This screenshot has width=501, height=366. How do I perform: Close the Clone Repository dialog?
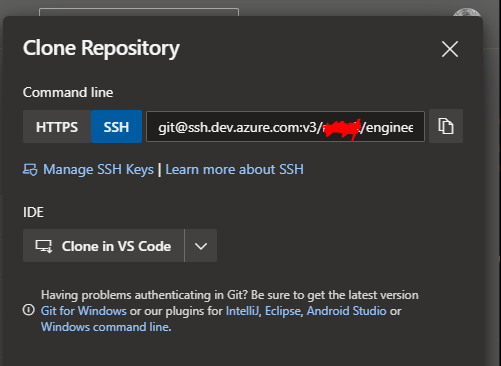click(x=450, y=49)
